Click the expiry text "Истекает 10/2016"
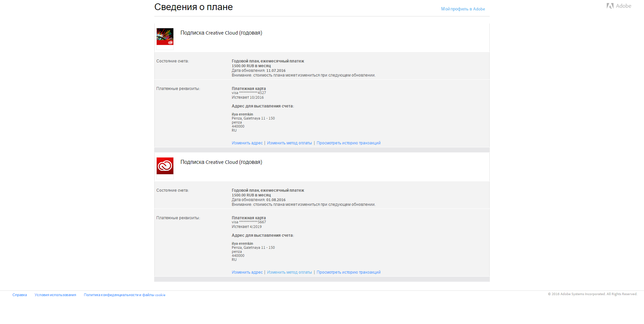 click(x=248, y=97)
